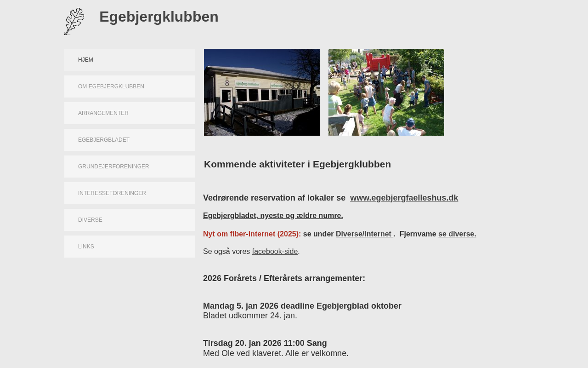The image size is (588, 368).
Task: Click the Diverse/Internet link
Action: [364, 234]
